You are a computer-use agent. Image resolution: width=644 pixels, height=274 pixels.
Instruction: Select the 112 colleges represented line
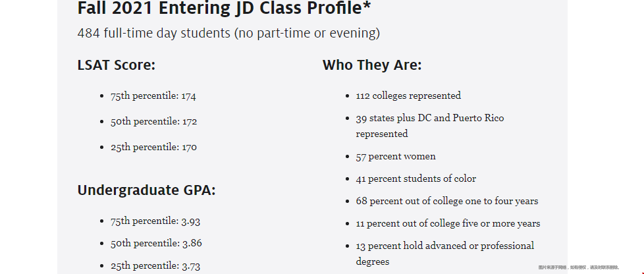click(409, 96)
